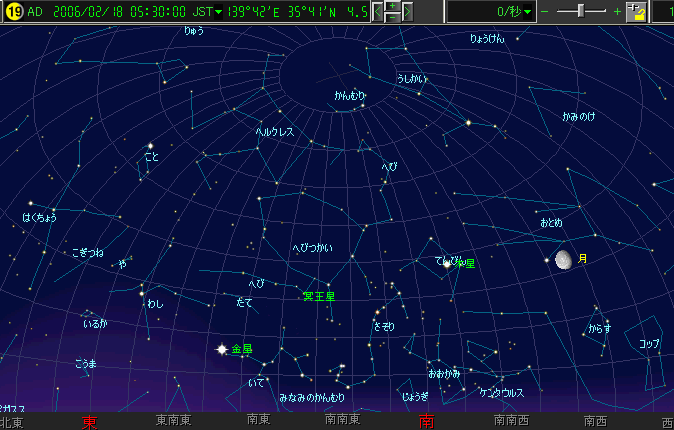
Task: Click the step-forward right arrow button
Action: coord(407,12)
